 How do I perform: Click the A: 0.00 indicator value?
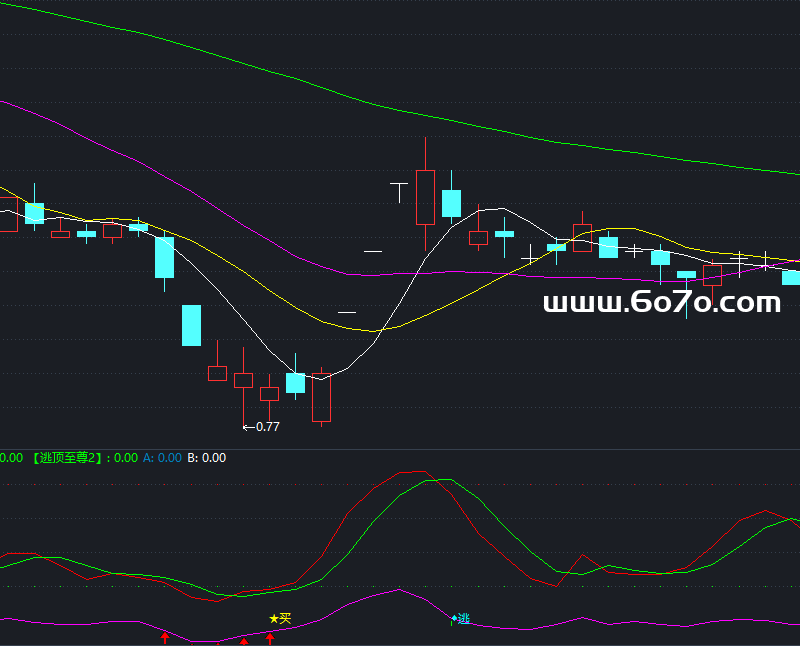tap(162, 458)
